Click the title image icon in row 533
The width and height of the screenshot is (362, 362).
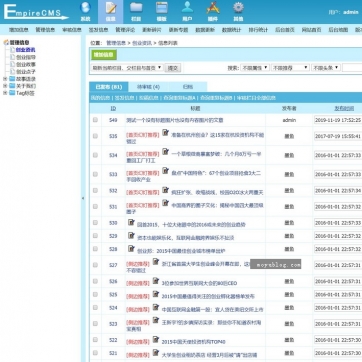point(165,171)
